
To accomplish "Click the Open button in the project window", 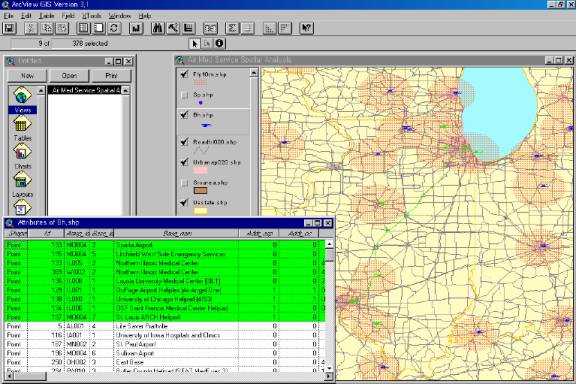I will click(x=69, y=75).
